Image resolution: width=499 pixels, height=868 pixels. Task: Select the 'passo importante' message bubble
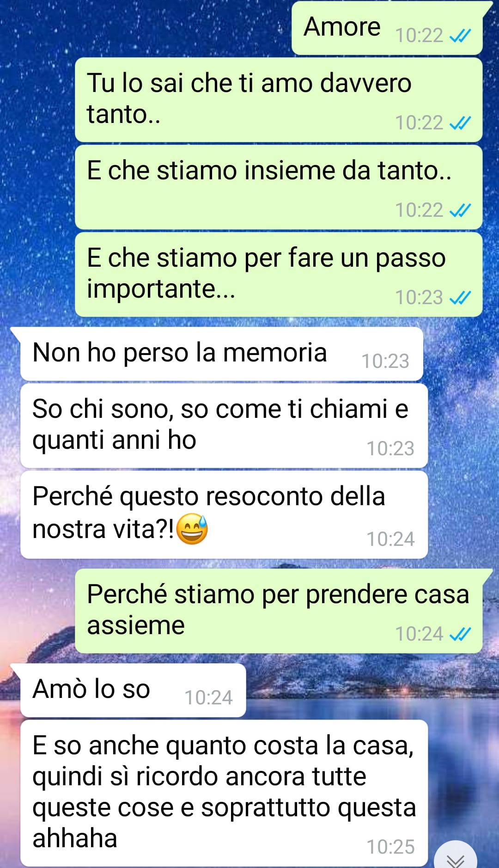point(279,275)
